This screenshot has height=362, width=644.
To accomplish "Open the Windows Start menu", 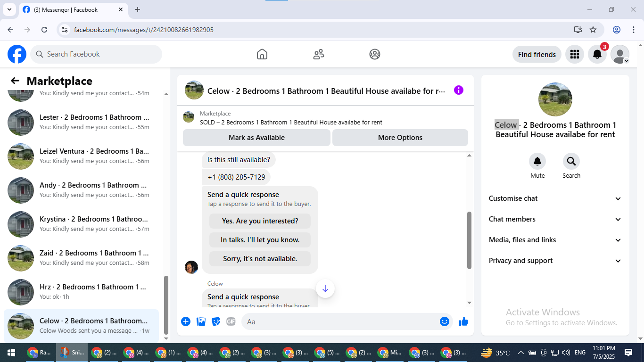I will tap(11, 353).
